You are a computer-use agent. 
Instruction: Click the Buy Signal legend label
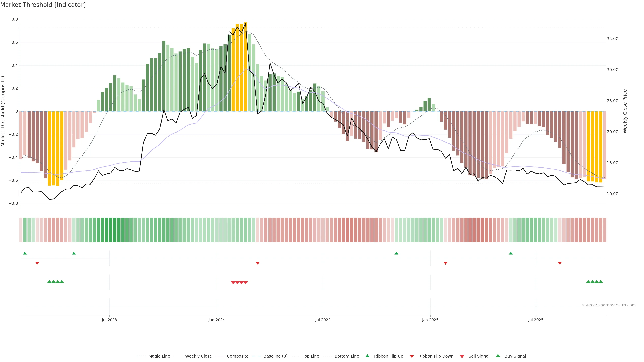coord(515,356)
